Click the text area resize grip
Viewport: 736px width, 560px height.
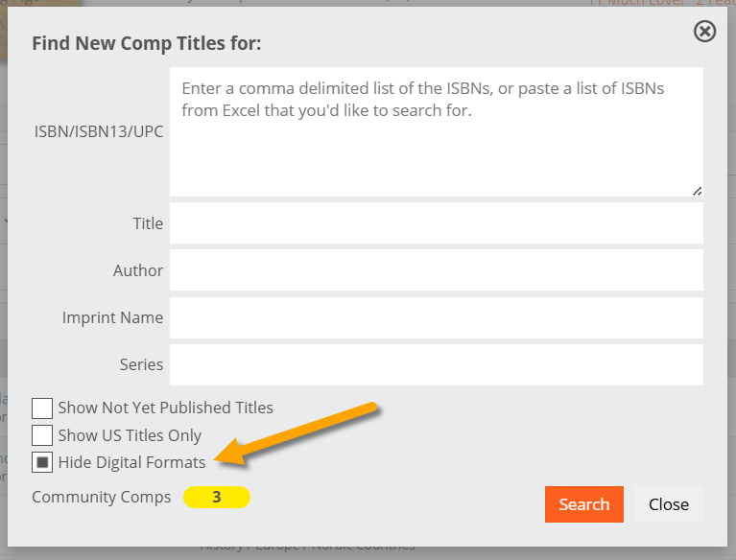pyautogui.click(x=697, y=191)
